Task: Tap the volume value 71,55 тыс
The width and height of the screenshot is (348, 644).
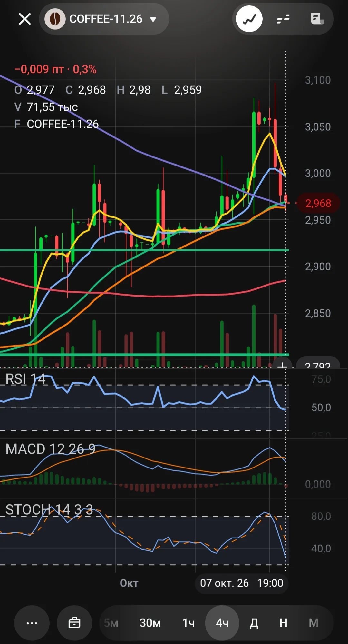Action: [x=52, y=107]
